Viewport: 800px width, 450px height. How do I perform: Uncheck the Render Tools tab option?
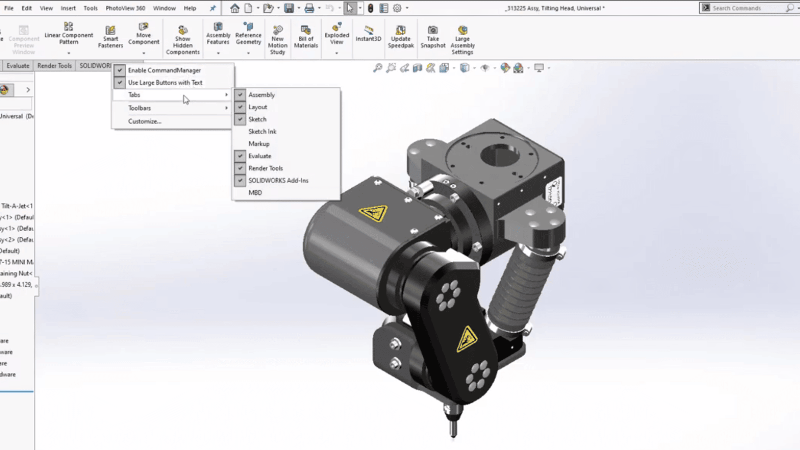click(265, 168)
